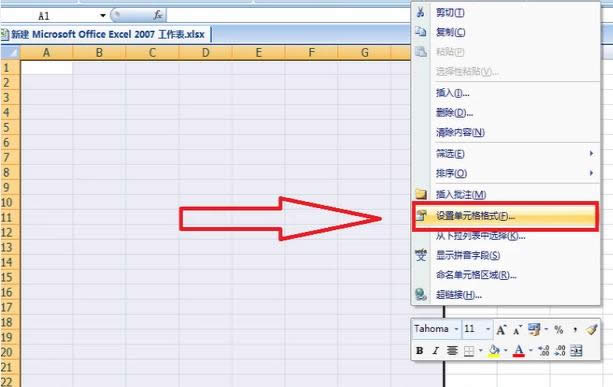Select column header B

99,52
